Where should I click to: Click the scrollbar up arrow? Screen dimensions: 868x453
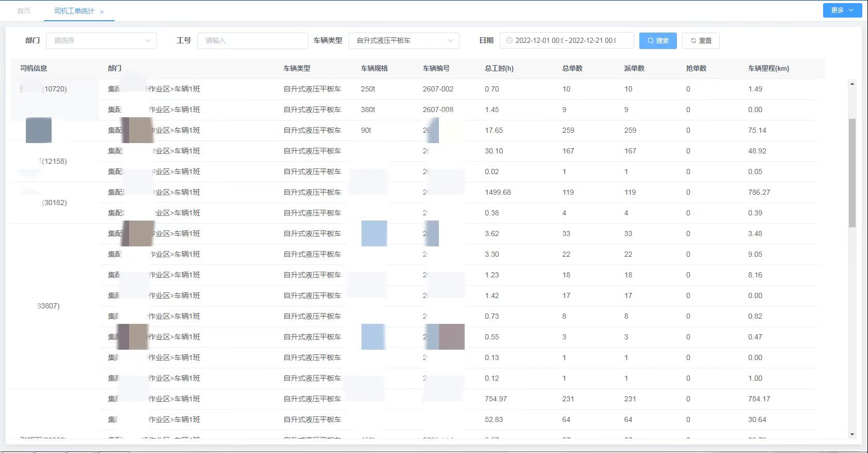point(852,84)
